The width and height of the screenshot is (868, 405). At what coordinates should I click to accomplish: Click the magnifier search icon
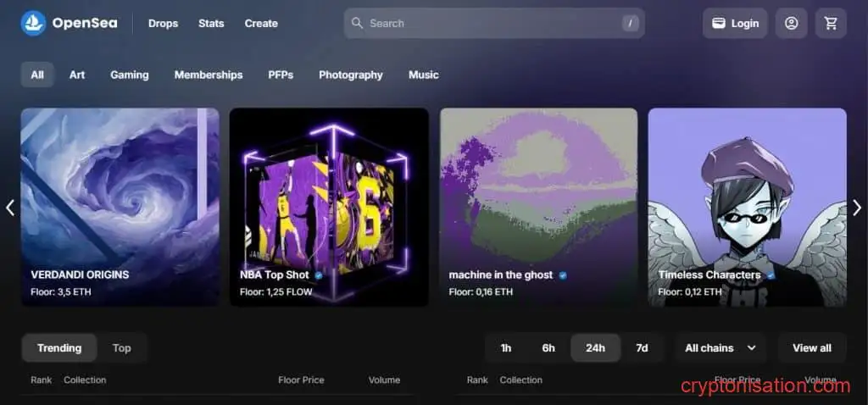(x=358, y=23)
